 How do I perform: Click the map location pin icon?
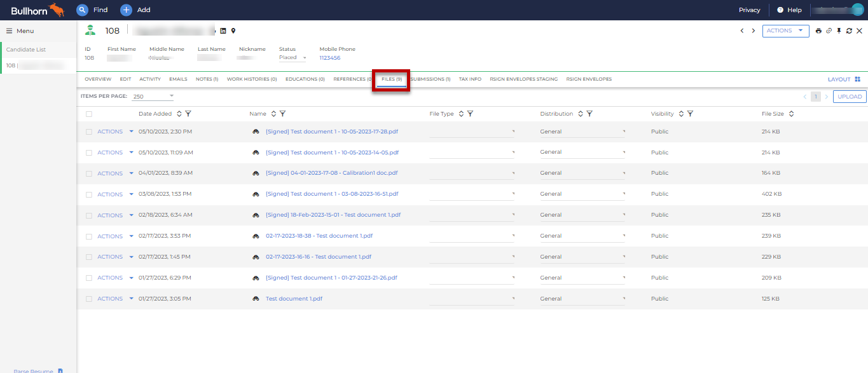tap(233, 31)
